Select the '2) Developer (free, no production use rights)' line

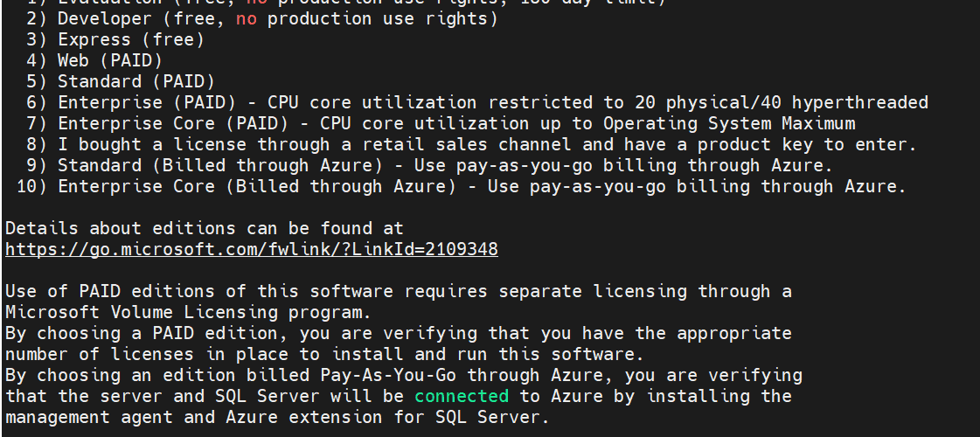(x=262, y=18)
